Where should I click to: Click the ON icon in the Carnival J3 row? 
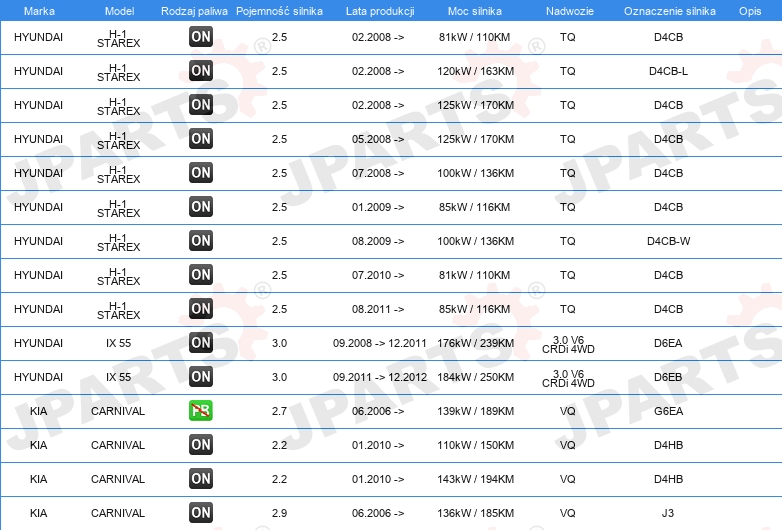click(x=200, y=512)
